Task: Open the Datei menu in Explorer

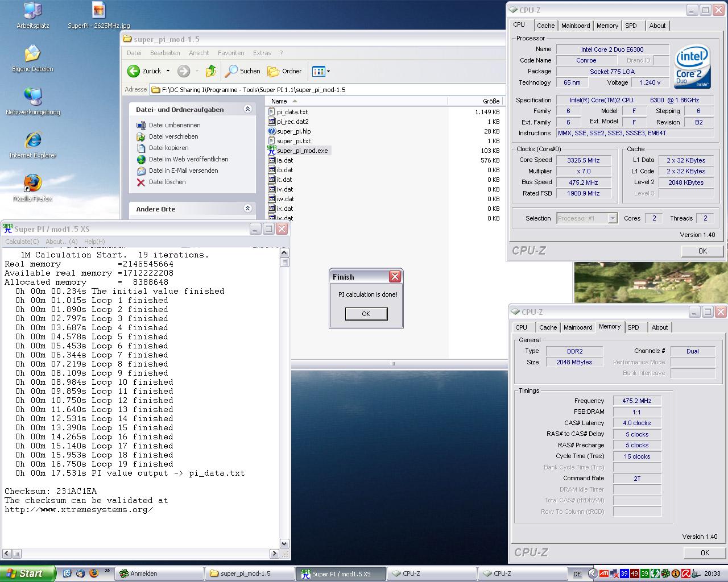Action: 134,53
